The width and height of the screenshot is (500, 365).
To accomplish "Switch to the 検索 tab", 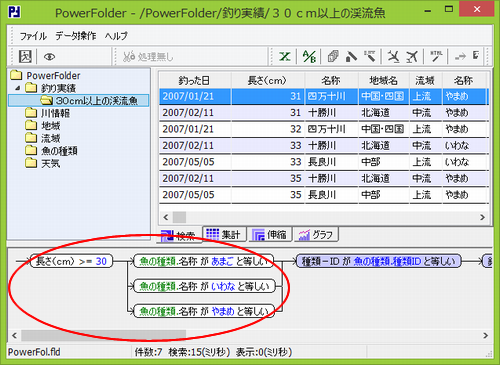I will (x=179, y=236).
